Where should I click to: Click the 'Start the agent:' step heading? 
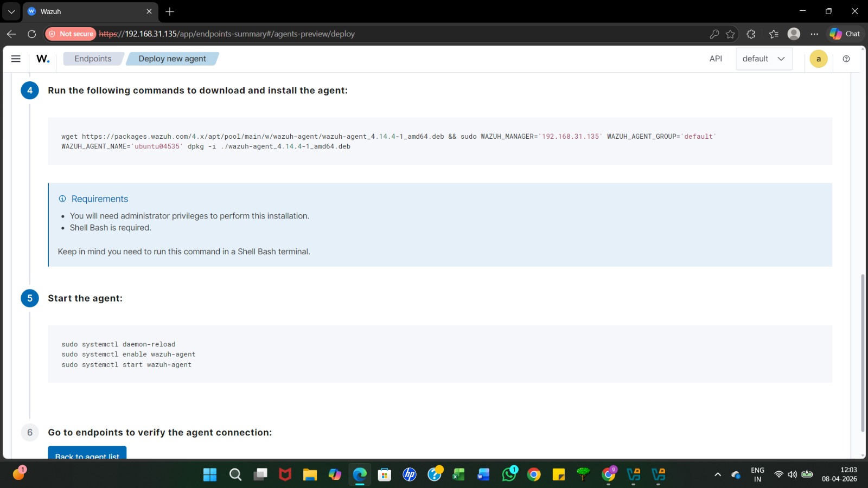85,298
